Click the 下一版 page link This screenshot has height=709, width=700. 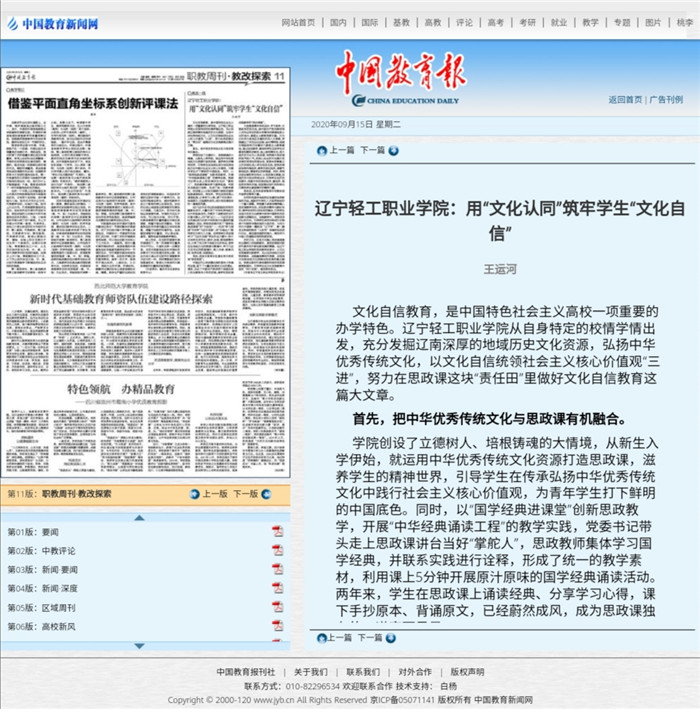[246, 494]
